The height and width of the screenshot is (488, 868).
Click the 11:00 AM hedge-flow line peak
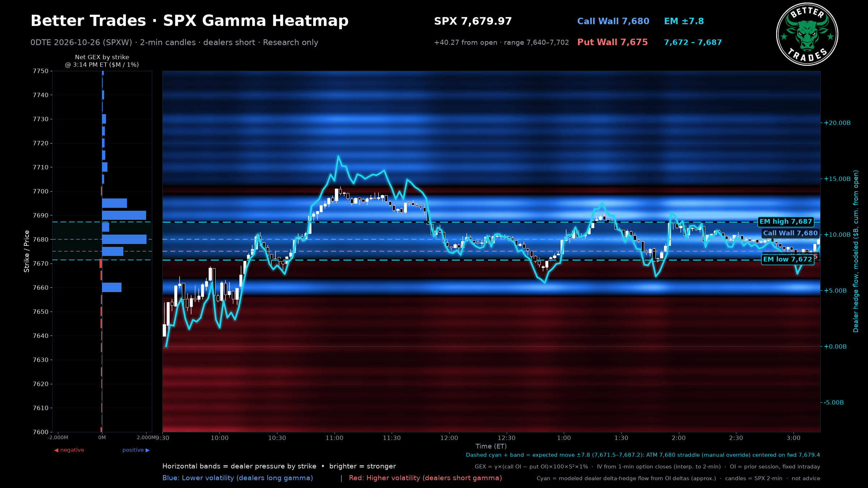[338, 156]
